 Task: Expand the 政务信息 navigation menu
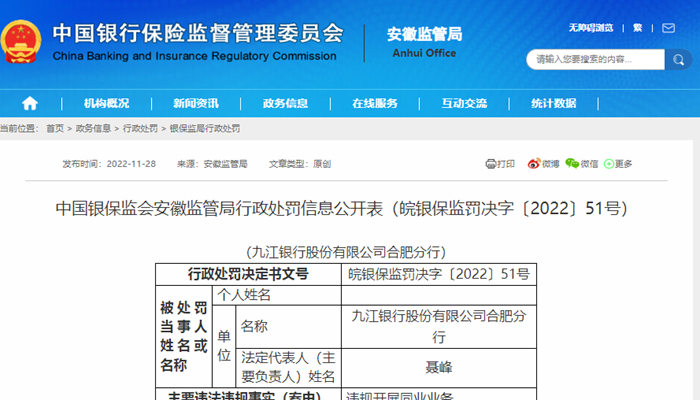pyautogui.click(x=285, y=103)
